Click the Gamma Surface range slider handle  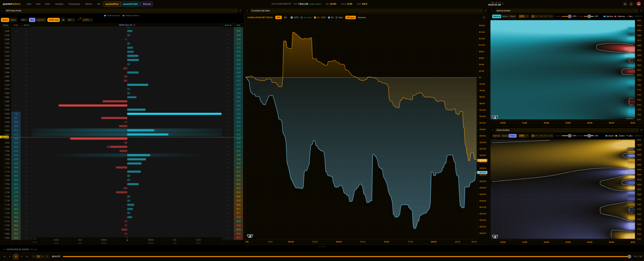pyautogui.click(x=589, y=16)
